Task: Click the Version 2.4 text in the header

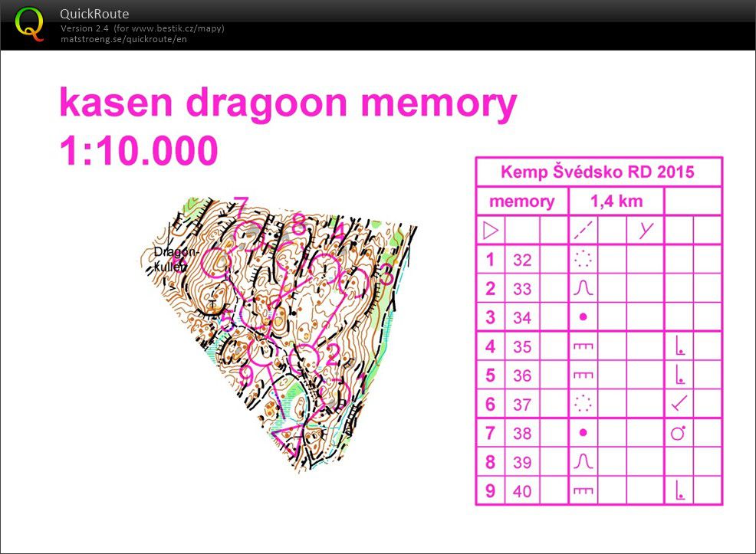Action: (84, 28)
